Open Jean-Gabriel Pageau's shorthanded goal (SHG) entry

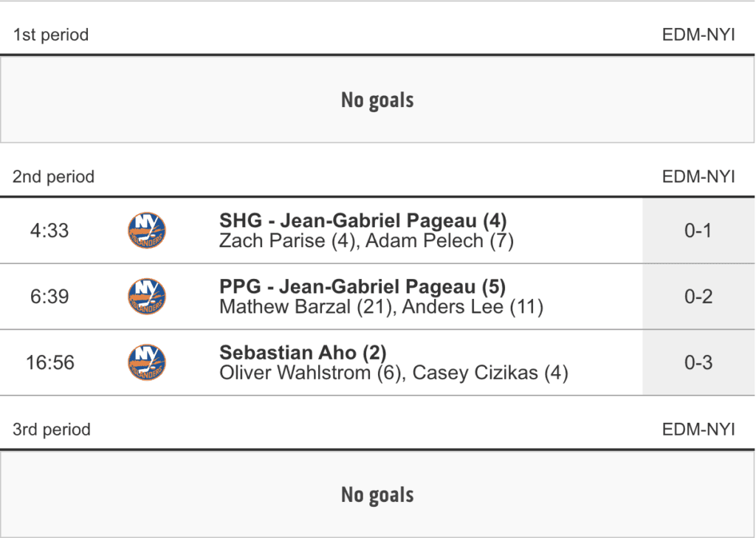[x=362, y=221]
